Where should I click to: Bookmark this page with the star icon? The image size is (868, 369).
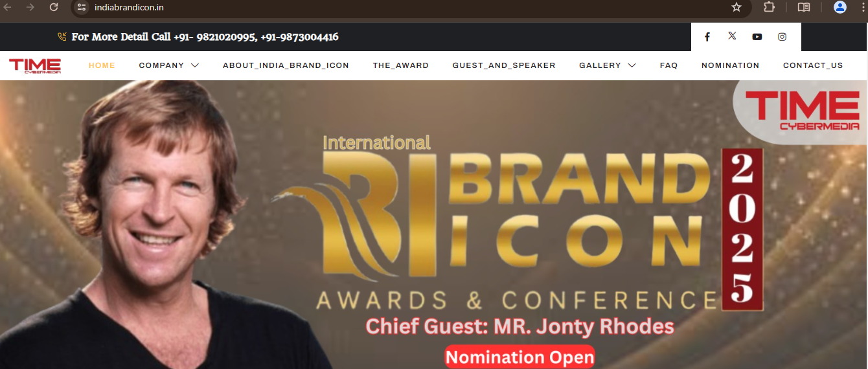(737, 7)
